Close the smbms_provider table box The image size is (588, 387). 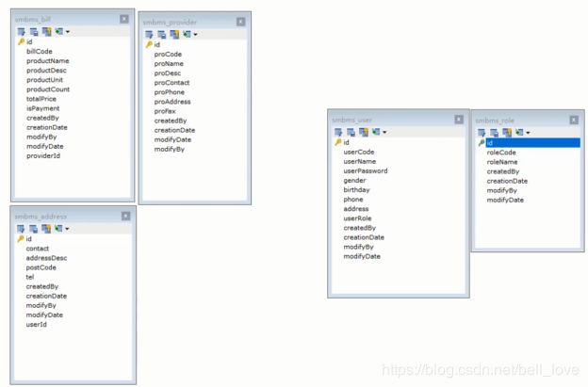240,22
